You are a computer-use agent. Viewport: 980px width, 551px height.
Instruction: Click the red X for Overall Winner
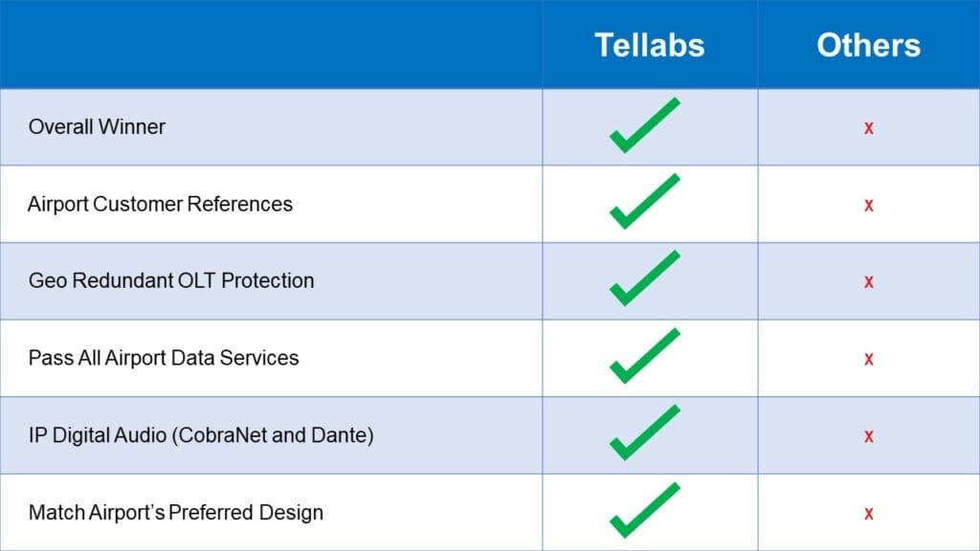pos(869,128)
